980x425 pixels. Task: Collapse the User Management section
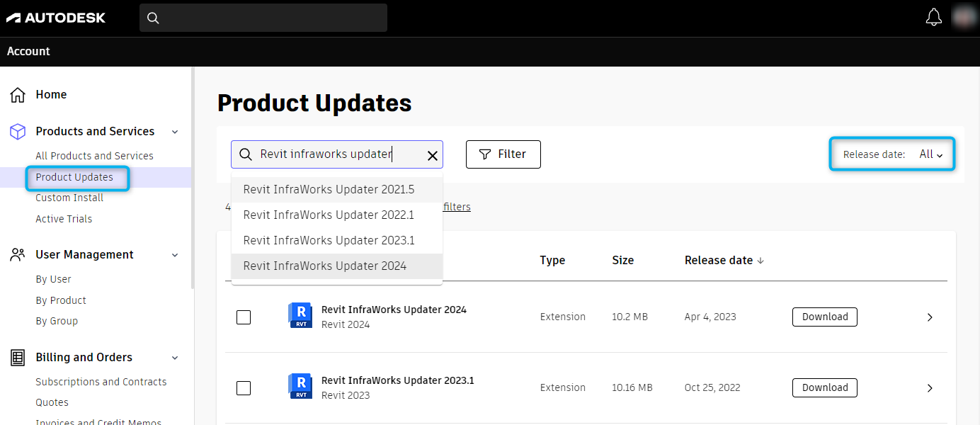[x=175, y=255]
